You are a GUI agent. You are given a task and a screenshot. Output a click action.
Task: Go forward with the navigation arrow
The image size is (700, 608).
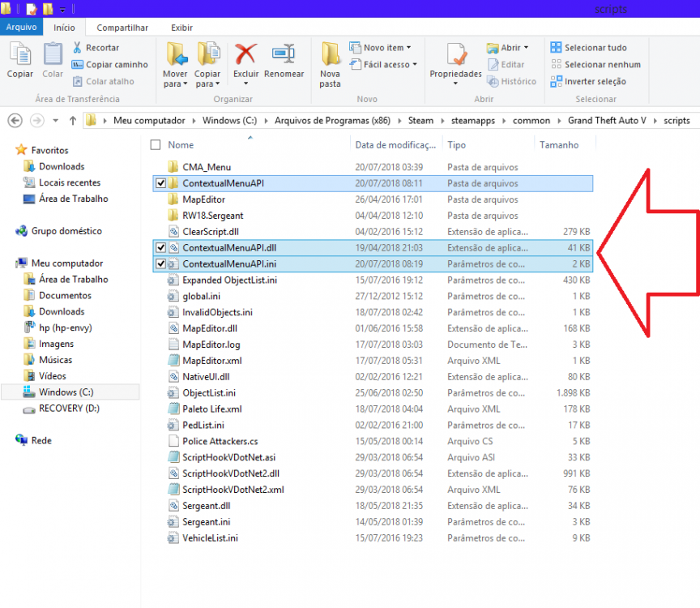point(37,121)
